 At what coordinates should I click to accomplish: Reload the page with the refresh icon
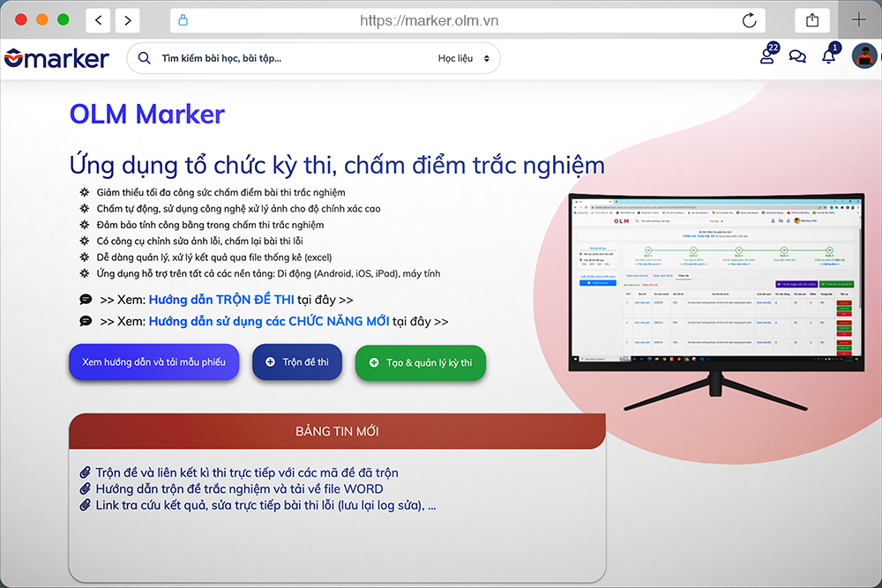pos(749,19)
